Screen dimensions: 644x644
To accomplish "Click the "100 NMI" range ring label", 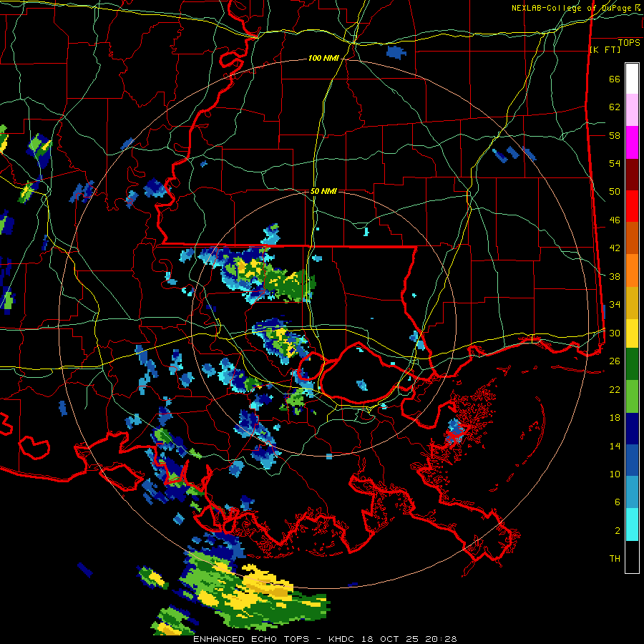I will point(323,59).
